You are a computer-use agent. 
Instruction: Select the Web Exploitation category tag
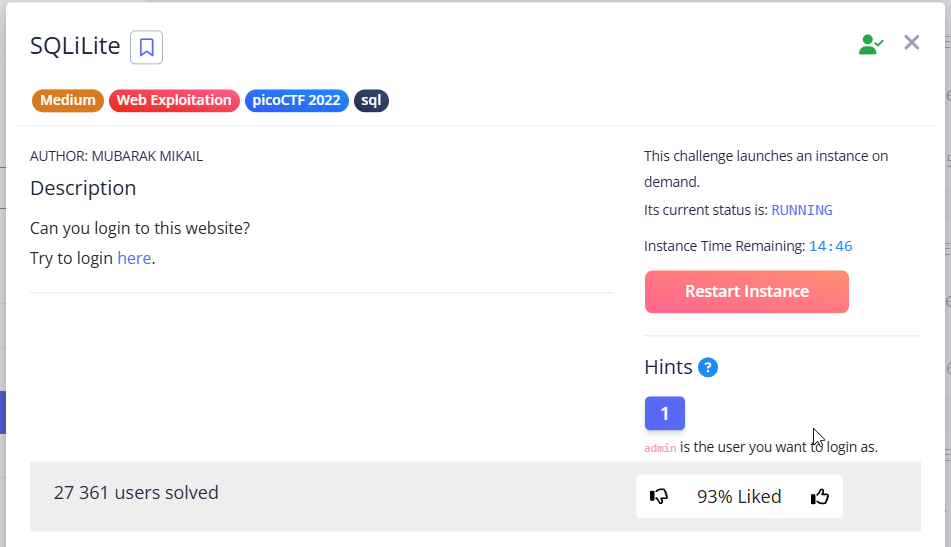174,100
